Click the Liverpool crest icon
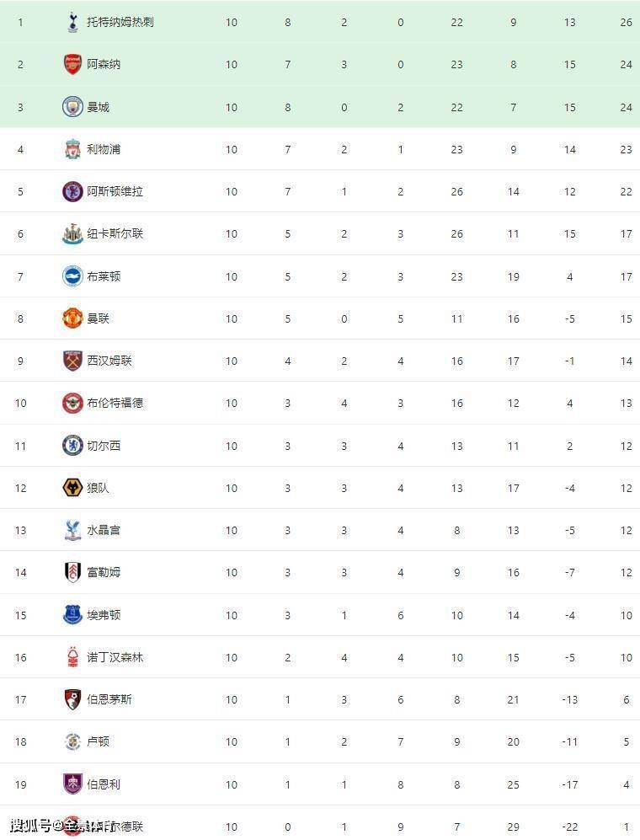The width and height of the screenshot is (640, 840). pos(72,150)
